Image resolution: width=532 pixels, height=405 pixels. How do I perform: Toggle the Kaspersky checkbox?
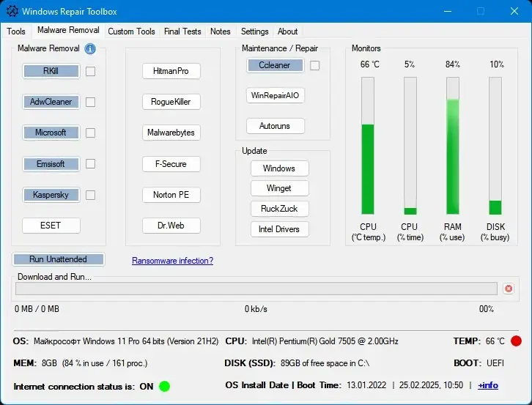tap(90, 195)
